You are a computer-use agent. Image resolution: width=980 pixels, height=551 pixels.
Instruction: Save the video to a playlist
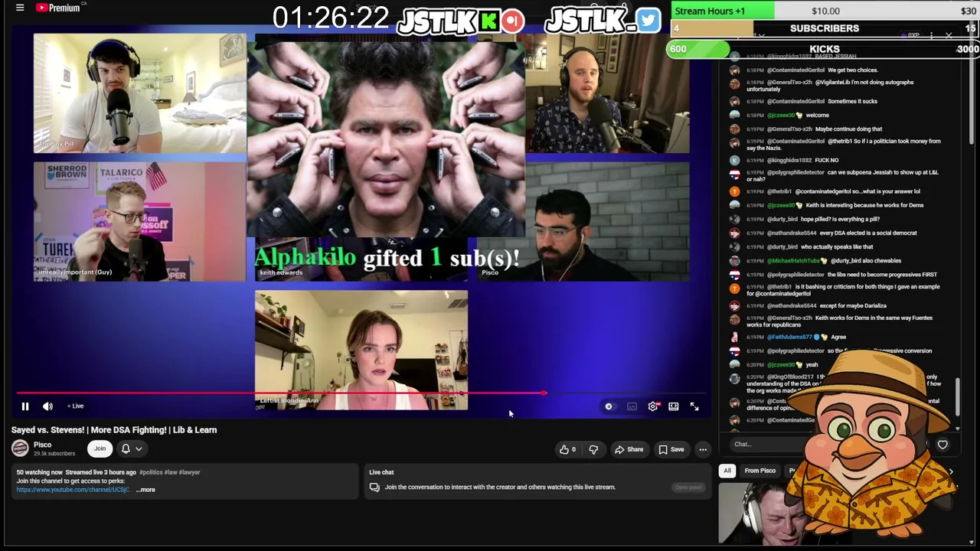(671, 449)
